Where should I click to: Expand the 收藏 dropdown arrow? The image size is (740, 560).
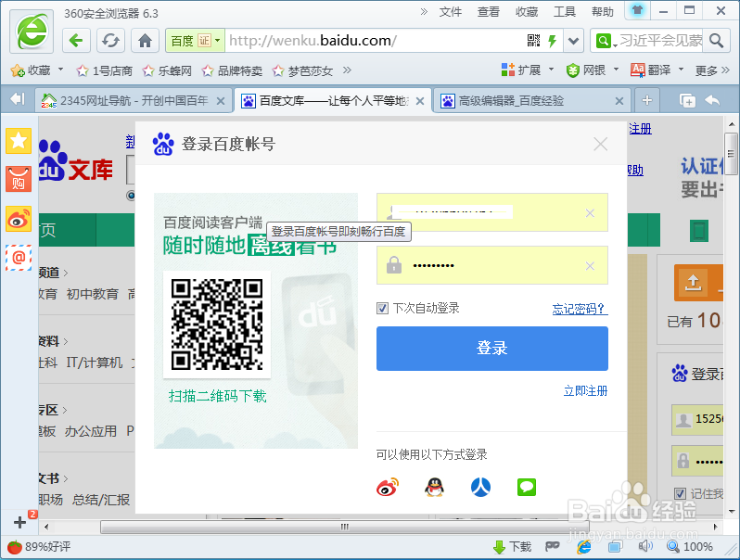point(60,70)
